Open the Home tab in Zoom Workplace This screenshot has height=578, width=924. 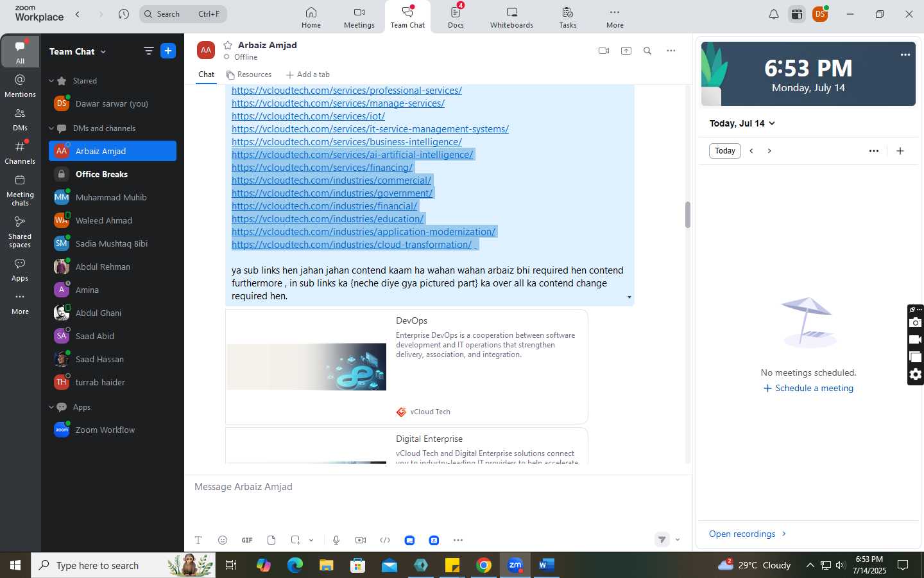click(x=311, y=17)
